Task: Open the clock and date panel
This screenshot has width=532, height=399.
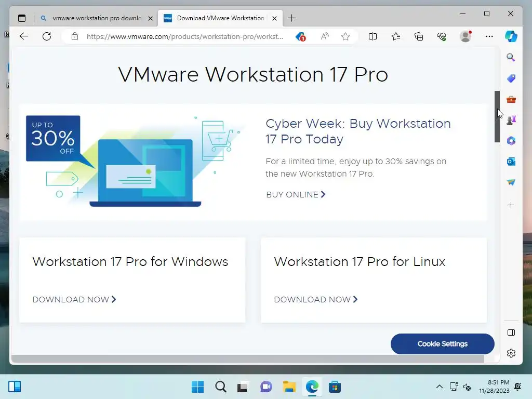Action: click(495, 387)
